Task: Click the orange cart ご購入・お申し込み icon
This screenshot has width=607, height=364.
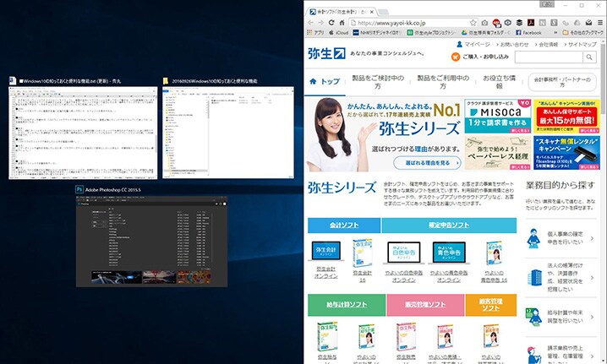Action: point(456,57)
